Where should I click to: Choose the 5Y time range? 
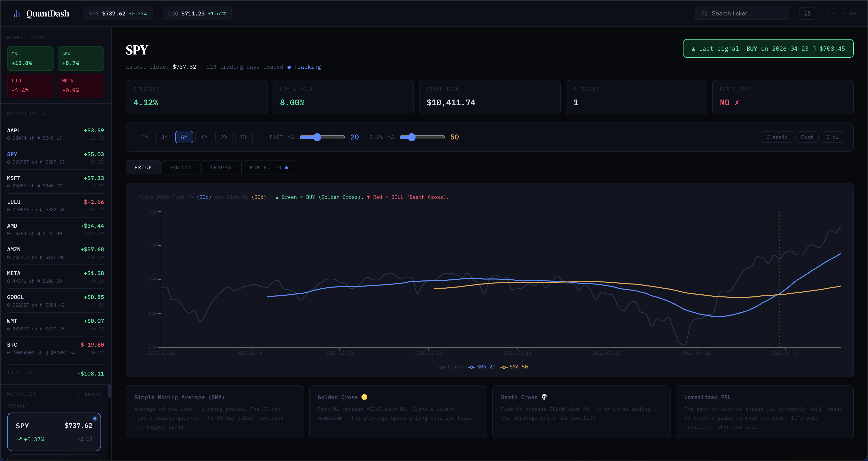point(244,137)
